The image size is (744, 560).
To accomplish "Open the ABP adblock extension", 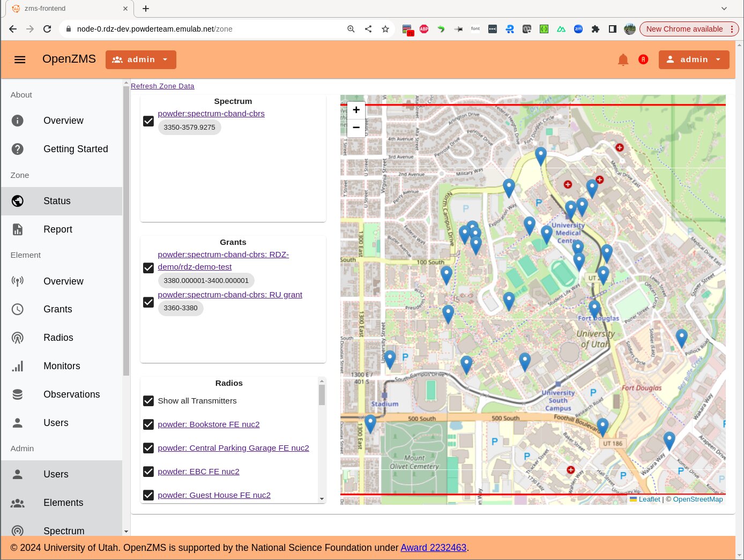I will [424, 29].
